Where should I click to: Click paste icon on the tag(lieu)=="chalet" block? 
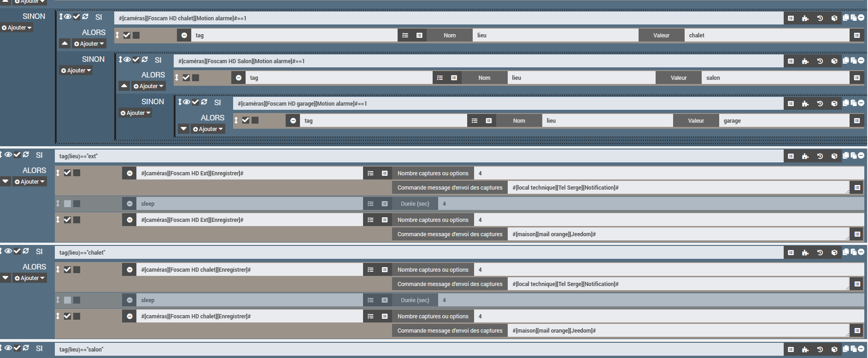click(x=854, y=252)
